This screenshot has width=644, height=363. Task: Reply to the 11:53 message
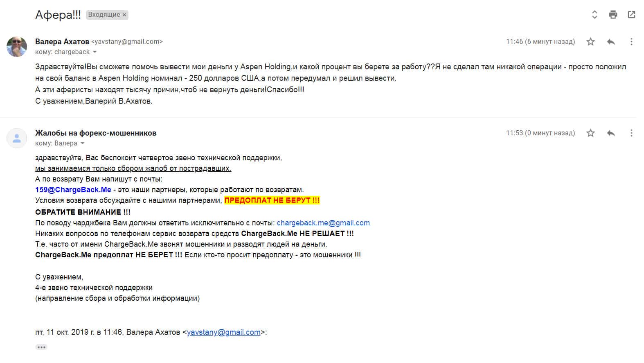[x=611, y=133]
